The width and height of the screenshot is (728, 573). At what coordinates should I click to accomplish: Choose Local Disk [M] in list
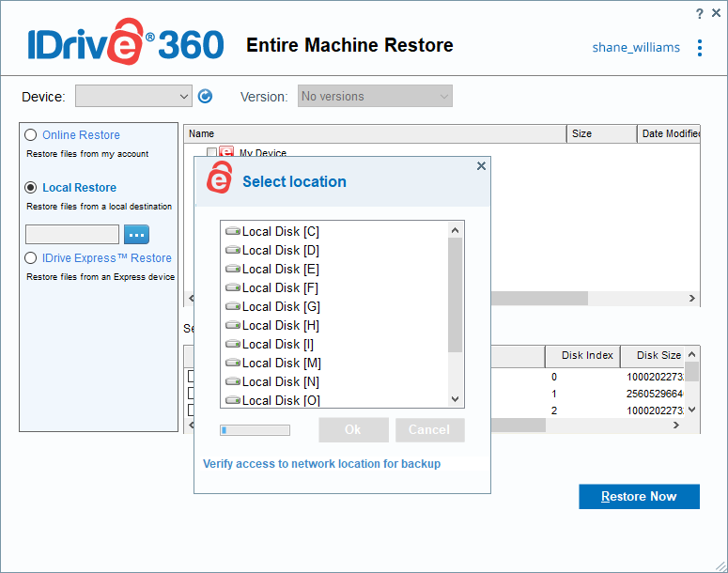(x=281, y=363)
